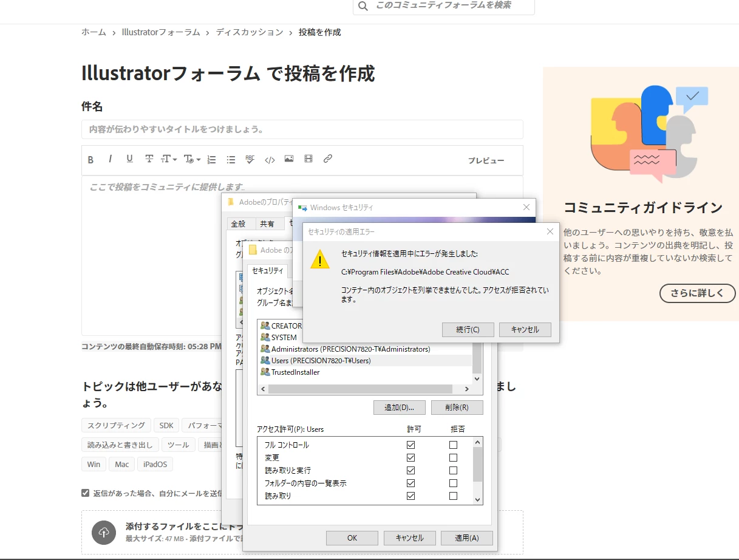Toggle allow checkbox for 読み取り
This screenshot has width=739, height=560.
coord(410,496)
